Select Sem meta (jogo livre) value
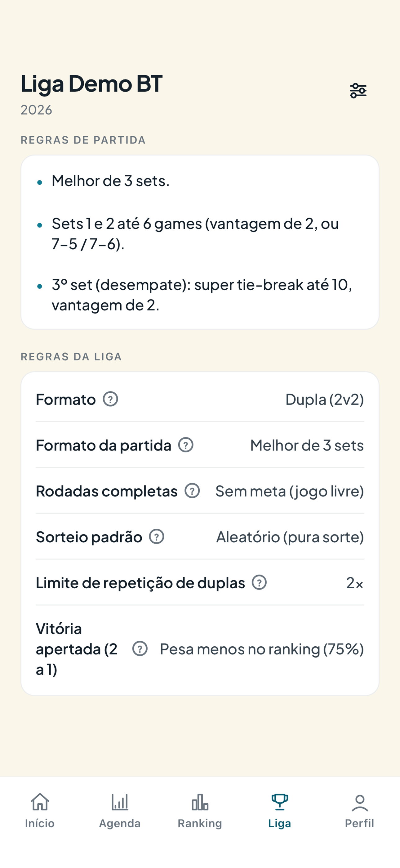 [290, 491]
